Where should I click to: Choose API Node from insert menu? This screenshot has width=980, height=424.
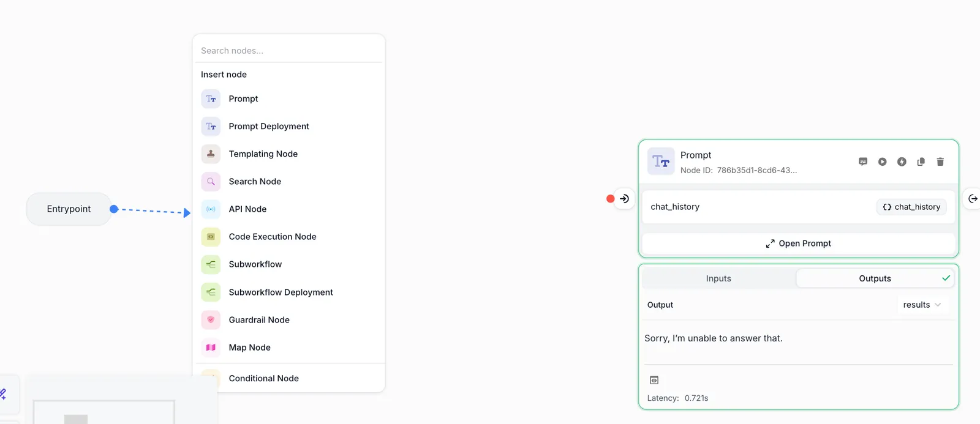tap(288, 209)
